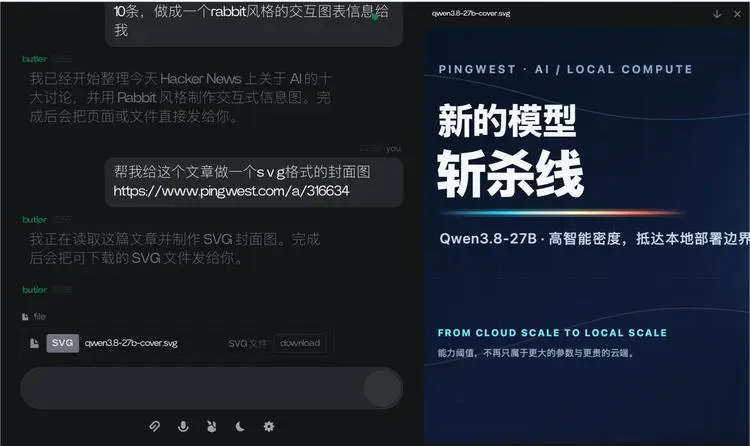The height and width of the screenshot is (446, 750).
Task: Click the round send button in input bar
Action: click(x=383, y=388)
